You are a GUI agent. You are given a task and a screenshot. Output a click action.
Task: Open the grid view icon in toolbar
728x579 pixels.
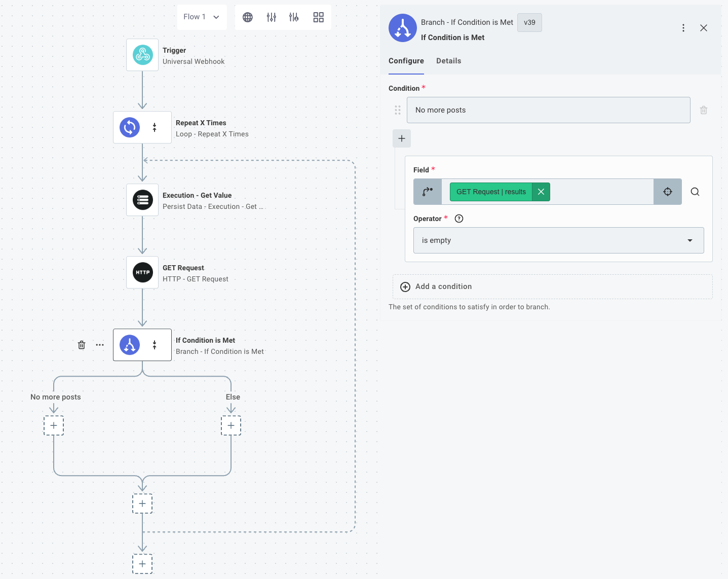(x=318, y=17)
